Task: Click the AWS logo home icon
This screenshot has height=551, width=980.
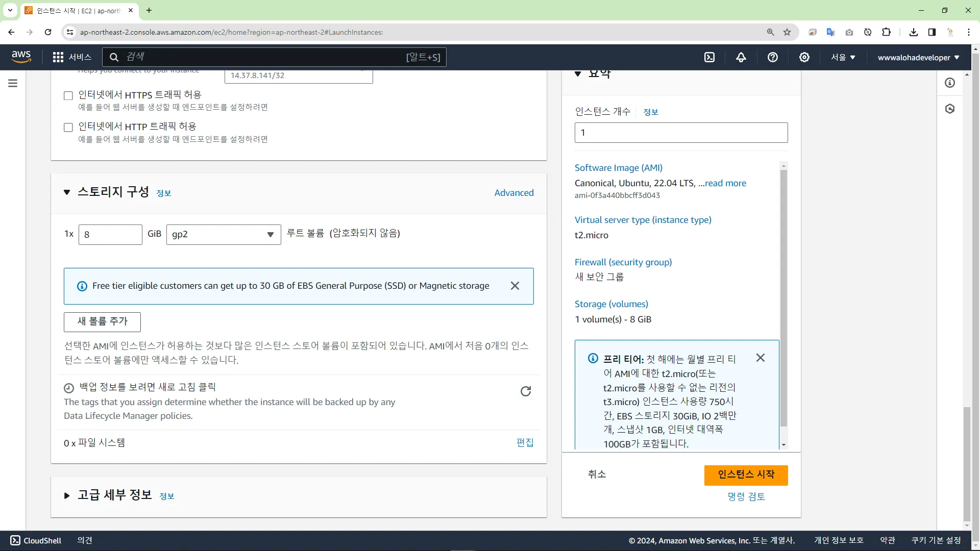Action: [21, 57]
